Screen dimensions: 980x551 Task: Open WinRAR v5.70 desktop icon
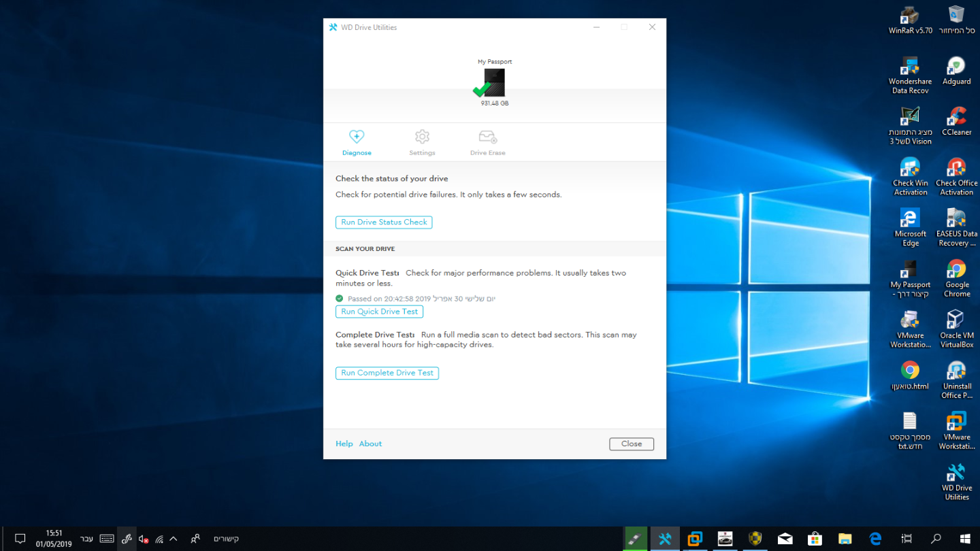(x=911, y=20)
